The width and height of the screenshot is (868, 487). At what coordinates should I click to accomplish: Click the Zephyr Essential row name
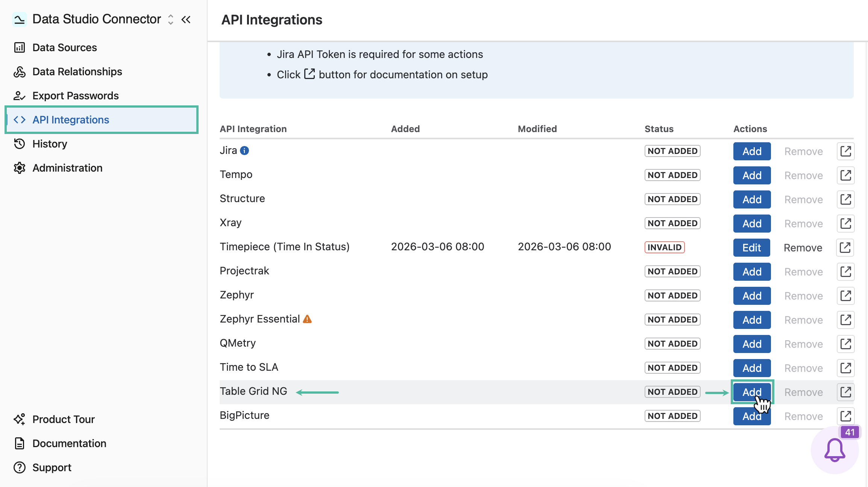[260, 319]
